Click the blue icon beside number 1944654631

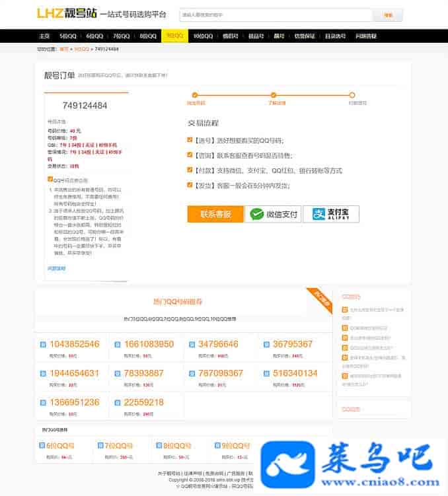pos(43,374)
